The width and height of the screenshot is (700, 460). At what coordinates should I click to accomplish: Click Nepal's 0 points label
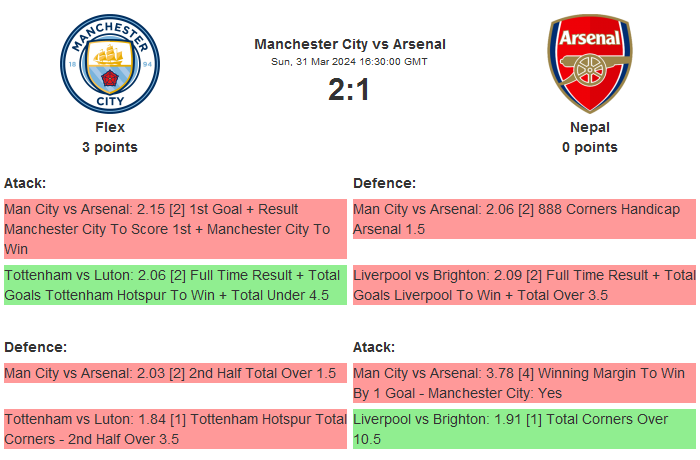[x=589, y=147]
